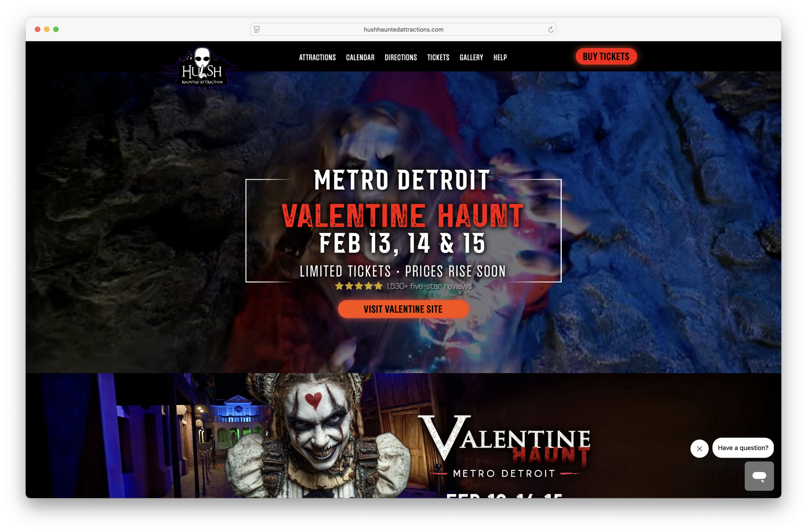Minimize window with the yellow button

[x=47, y=30]
